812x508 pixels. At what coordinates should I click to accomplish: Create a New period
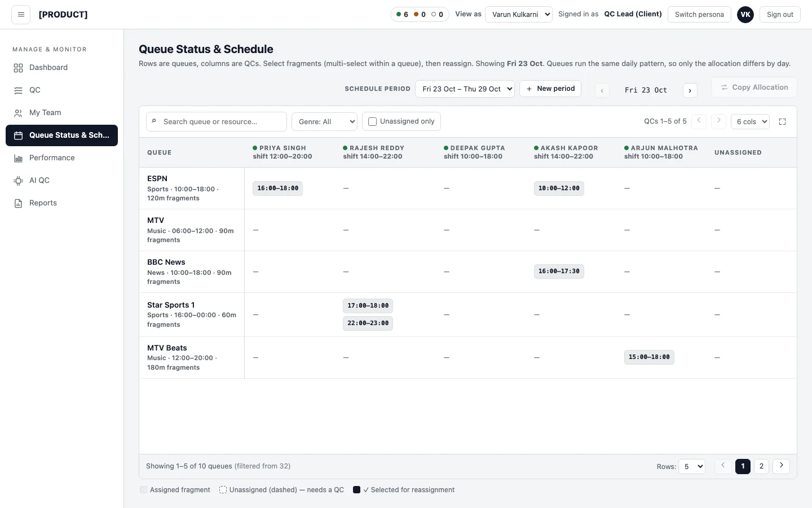[x=550, y=89]
